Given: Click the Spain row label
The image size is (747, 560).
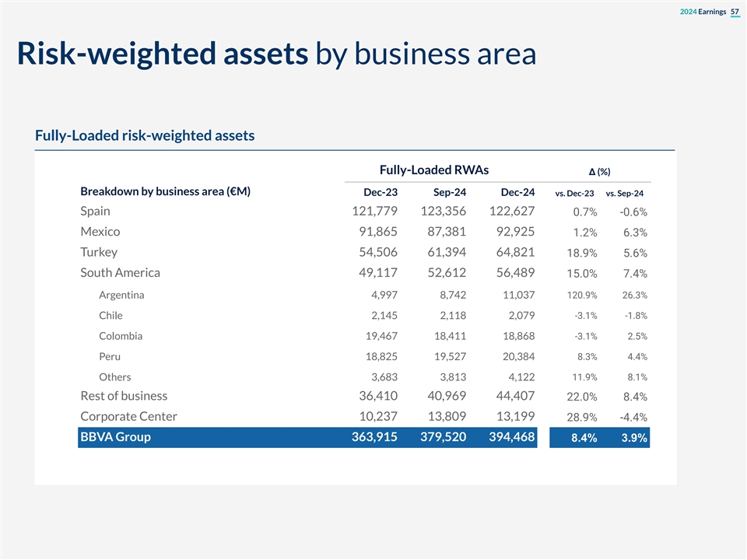Looking at the screenshot, I should pyautogui.click(x=95, y=212).
